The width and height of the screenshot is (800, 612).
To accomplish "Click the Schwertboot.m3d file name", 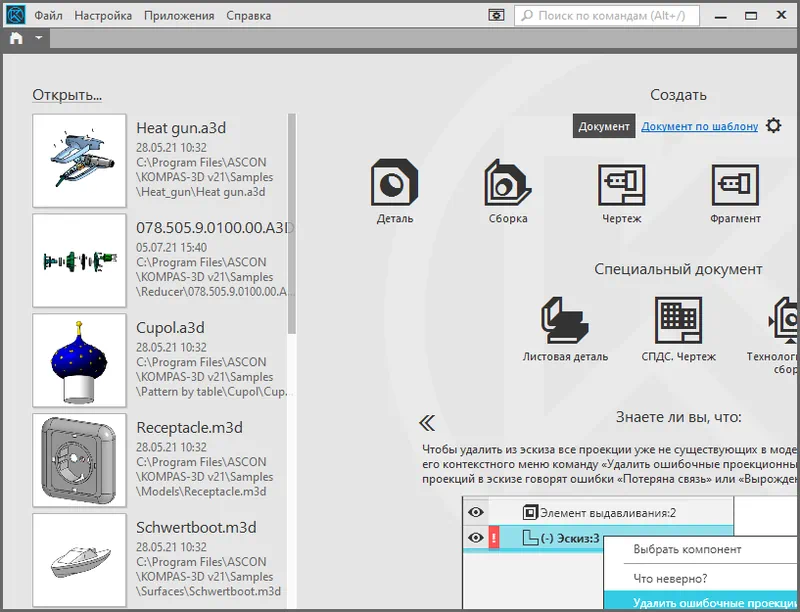I will click(196, 527).
